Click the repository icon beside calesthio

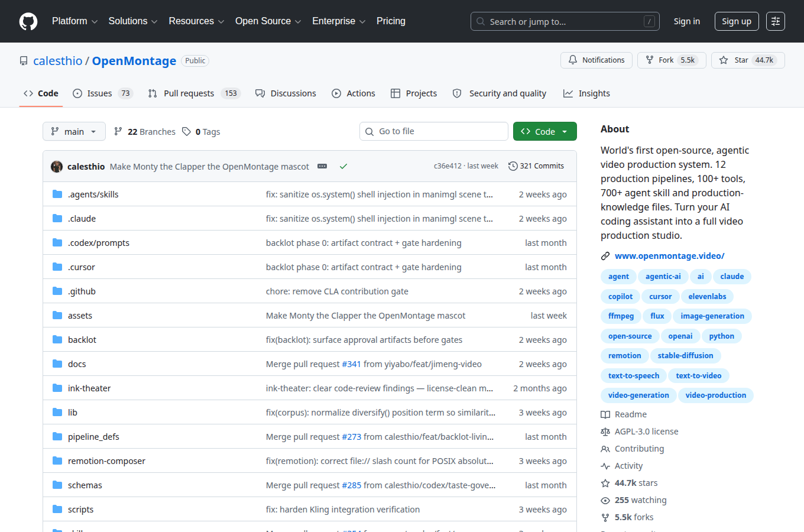[x=24, y=61]
